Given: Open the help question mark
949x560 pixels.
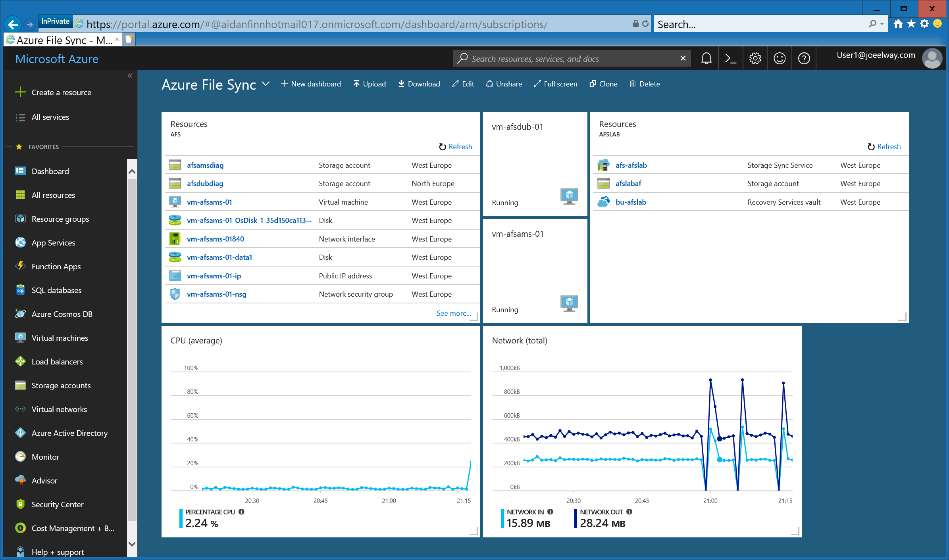Looking at the screenshot, I should 804,59.
